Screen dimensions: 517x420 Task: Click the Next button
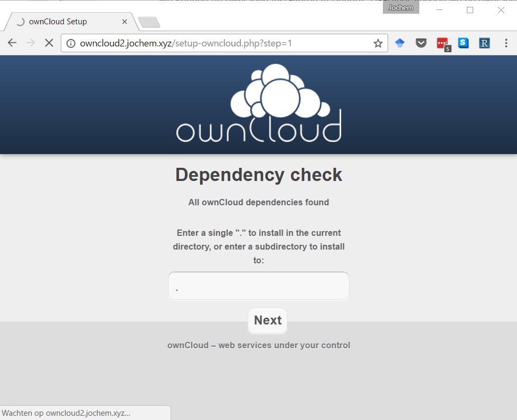tap(268, 320)
